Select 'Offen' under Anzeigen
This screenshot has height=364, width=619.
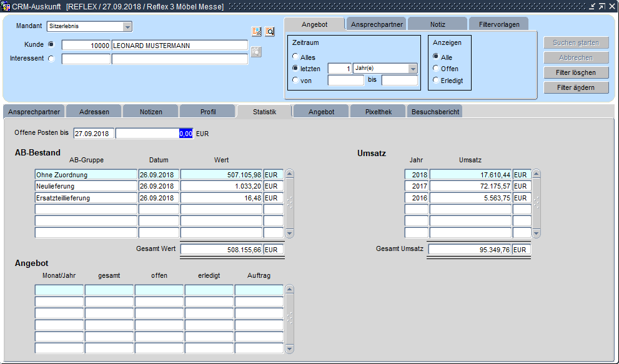coord(436,69)
